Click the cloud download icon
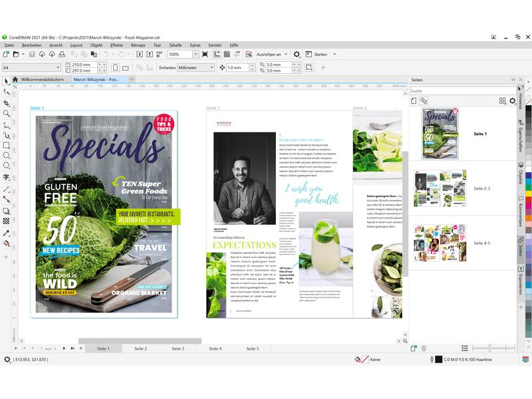 coord(42,55)
